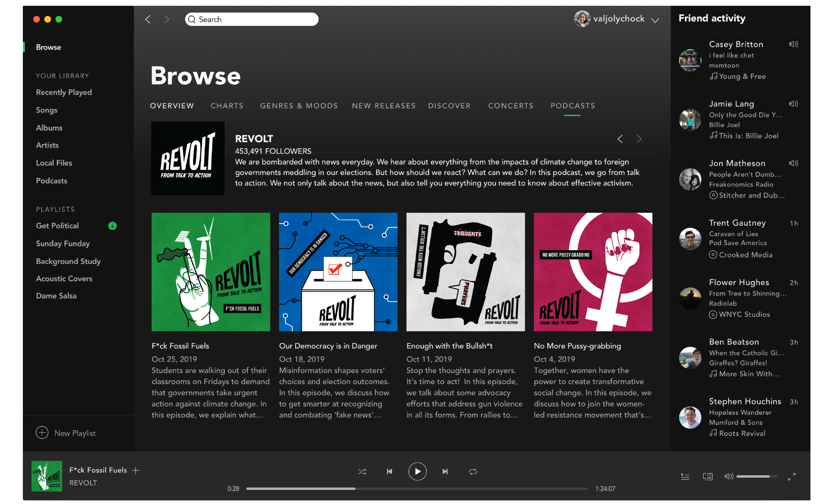
Task: Open Albums in the library
Action: tap(49, 128)
